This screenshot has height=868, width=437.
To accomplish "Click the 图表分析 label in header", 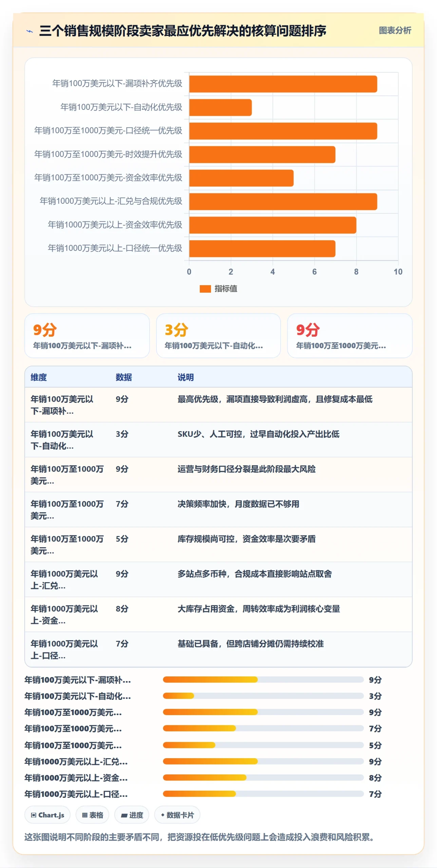I will pyautogui.click(x=395, y=31).
